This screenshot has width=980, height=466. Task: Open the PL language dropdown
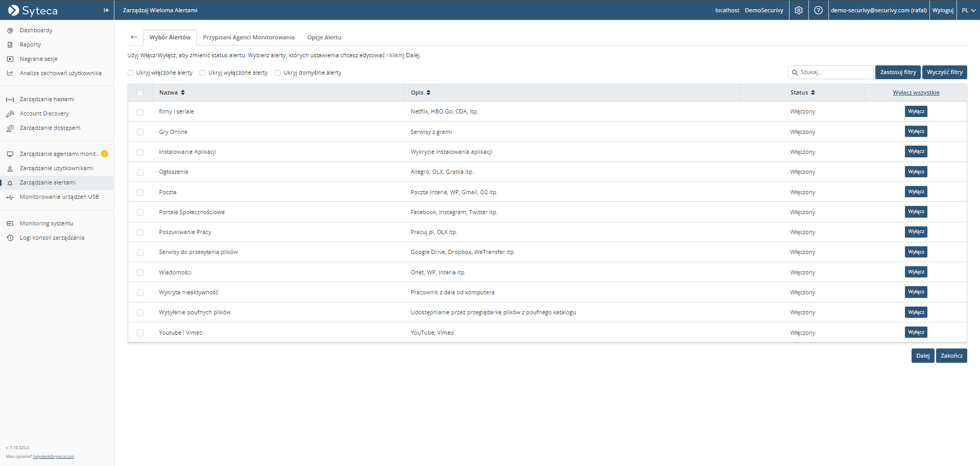pyautogui.click(x=968, y=10)
